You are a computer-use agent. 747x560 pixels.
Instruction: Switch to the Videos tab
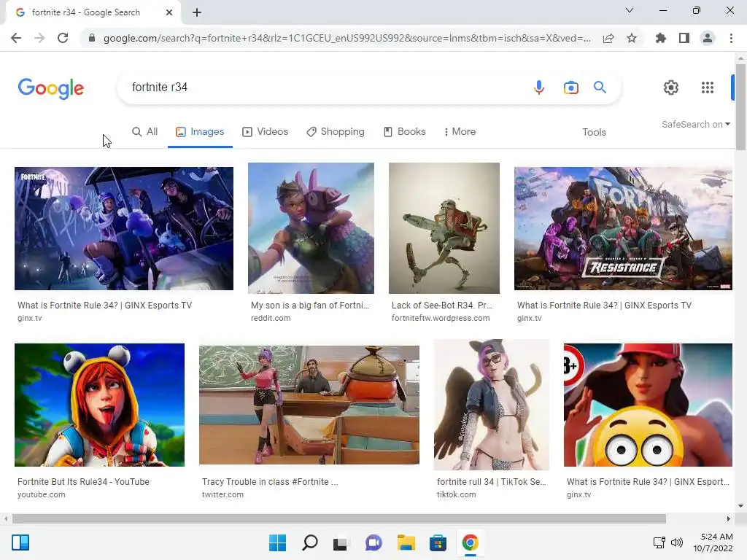pos(265,132)
